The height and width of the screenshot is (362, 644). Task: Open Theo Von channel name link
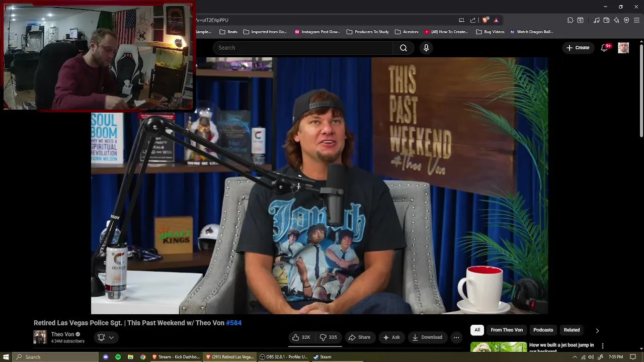[x=62, y=334]
